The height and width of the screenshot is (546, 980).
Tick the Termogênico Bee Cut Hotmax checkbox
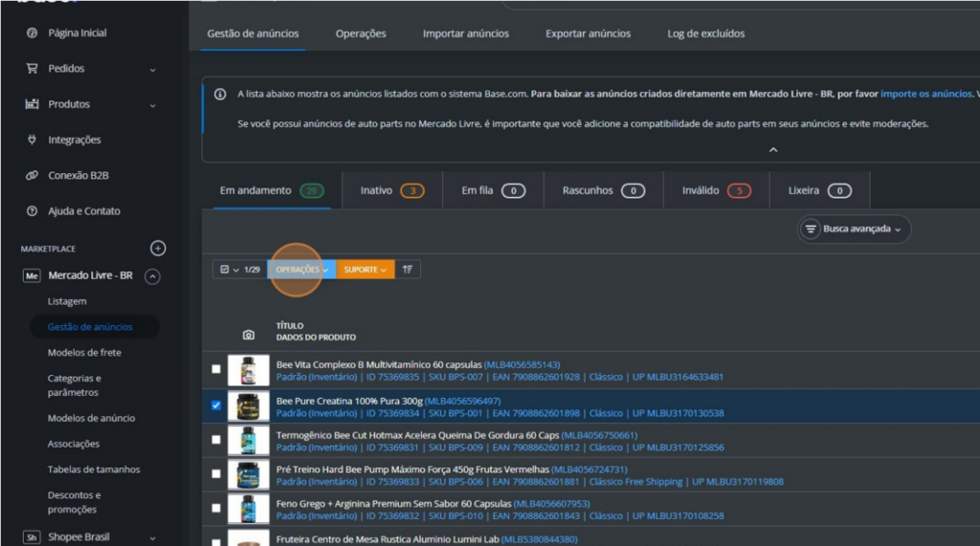point(216,440)
